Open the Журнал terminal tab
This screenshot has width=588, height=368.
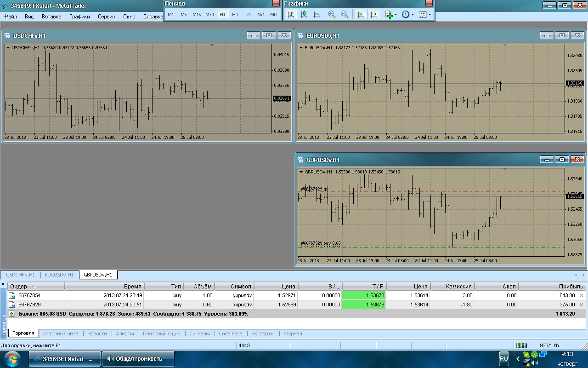293,333
